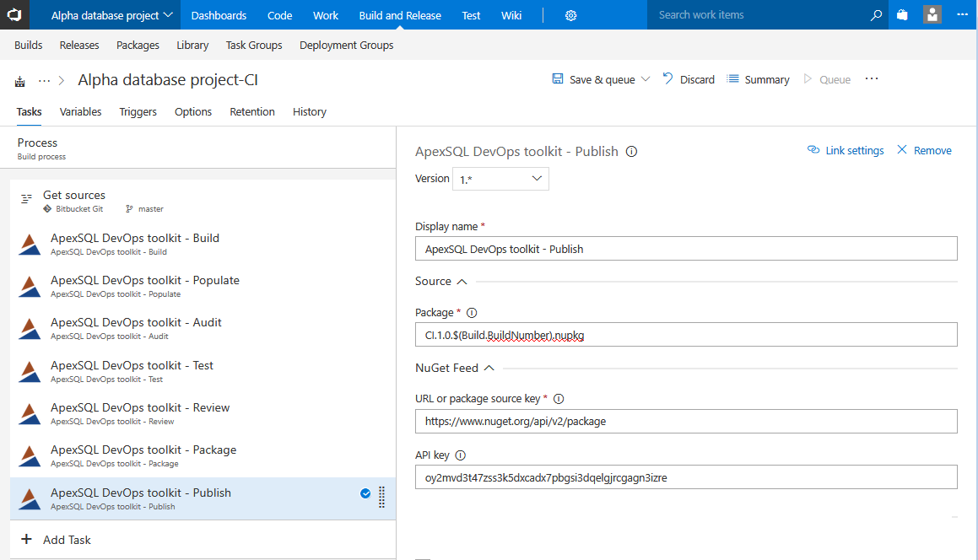This screenshot has width=978, height=560.
Task: Open the Test menu
Action: (x=471, y=15)
